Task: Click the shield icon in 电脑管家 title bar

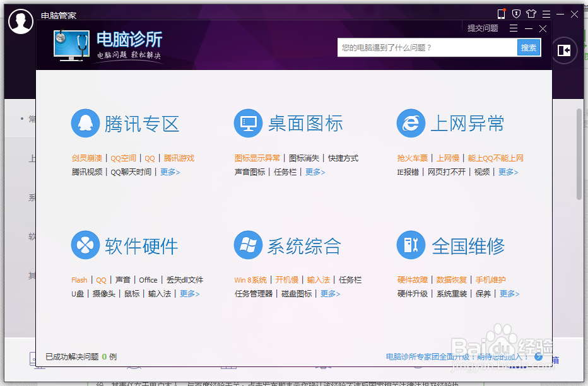Action: pyautogui.click(x=516, y=15)
